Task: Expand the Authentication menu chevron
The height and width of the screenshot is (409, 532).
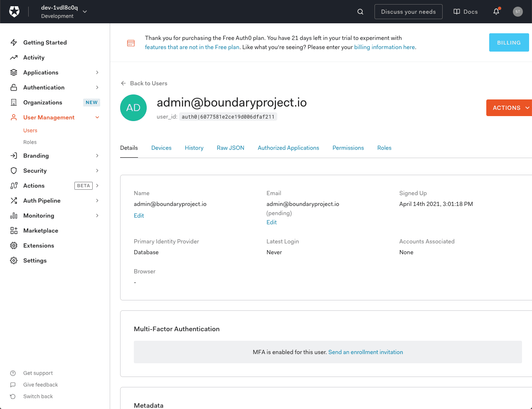Action: pos(97,87)
